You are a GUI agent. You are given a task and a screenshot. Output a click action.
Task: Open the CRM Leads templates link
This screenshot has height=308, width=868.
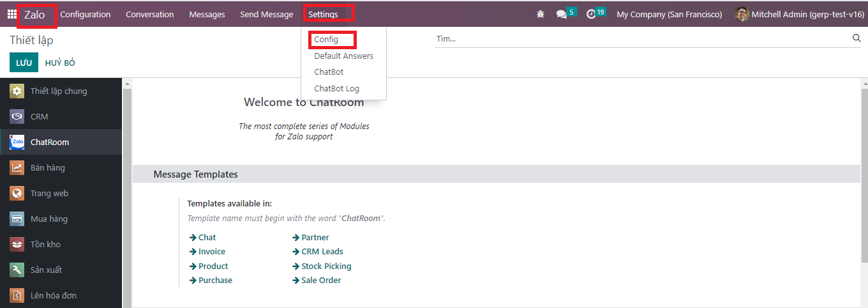(322, 251)
